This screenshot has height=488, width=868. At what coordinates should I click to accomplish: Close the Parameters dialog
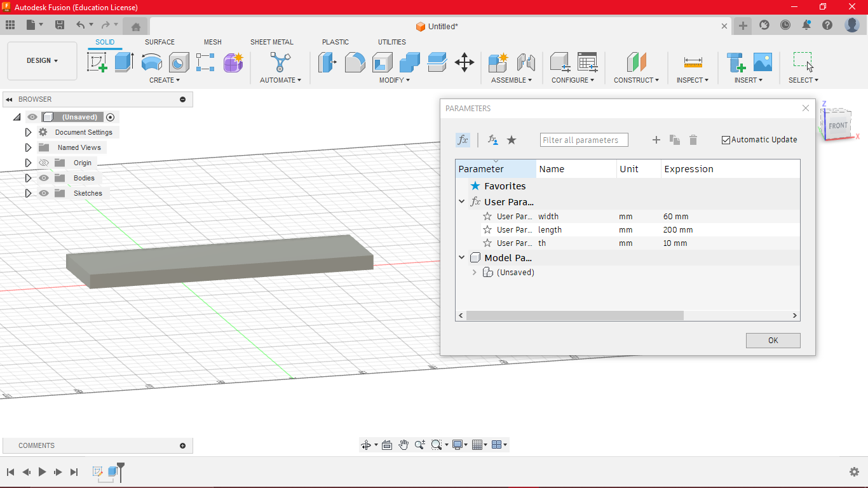(806, 108)
